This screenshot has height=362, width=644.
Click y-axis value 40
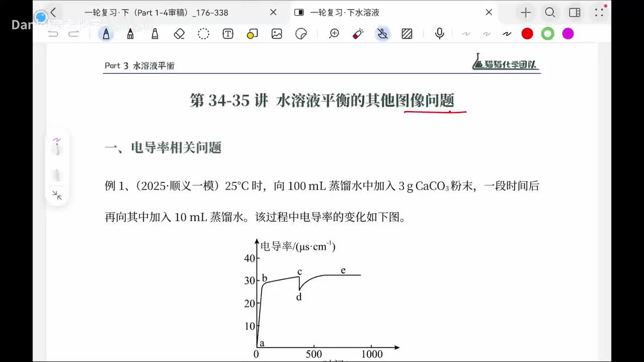coord(250,258)
